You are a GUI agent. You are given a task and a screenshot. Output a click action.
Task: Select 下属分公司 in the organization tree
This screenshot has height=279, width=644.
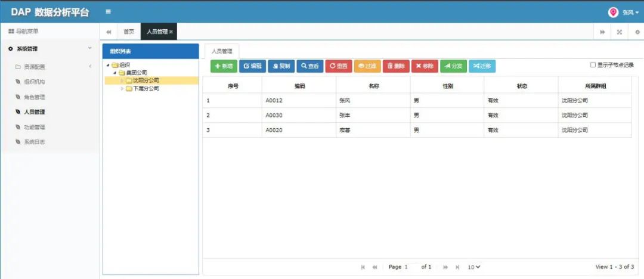point(146,88)
